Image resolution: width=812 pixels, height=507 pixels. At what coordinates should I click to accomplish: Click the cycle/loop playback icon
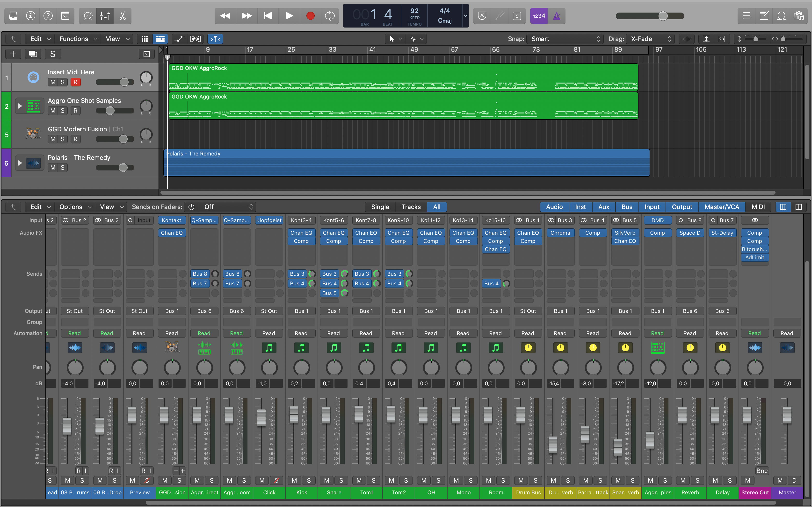330,16
